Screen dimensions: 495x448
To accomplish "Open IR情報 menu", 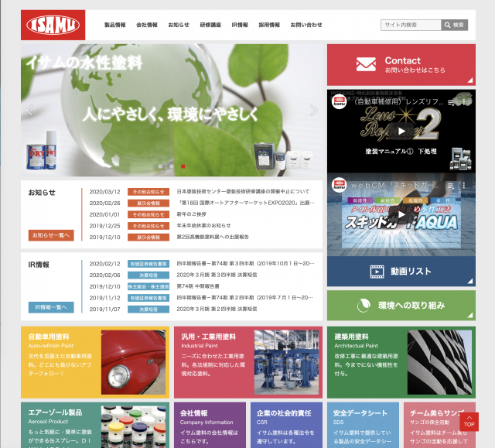I will tap(240, 25).
